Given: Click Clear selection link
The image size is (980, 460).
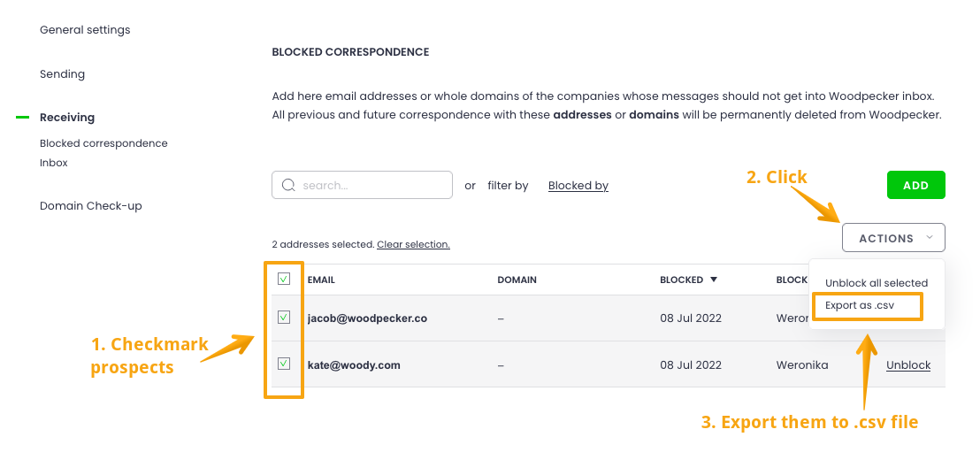Looking at the screenshot, I should 413,244.
